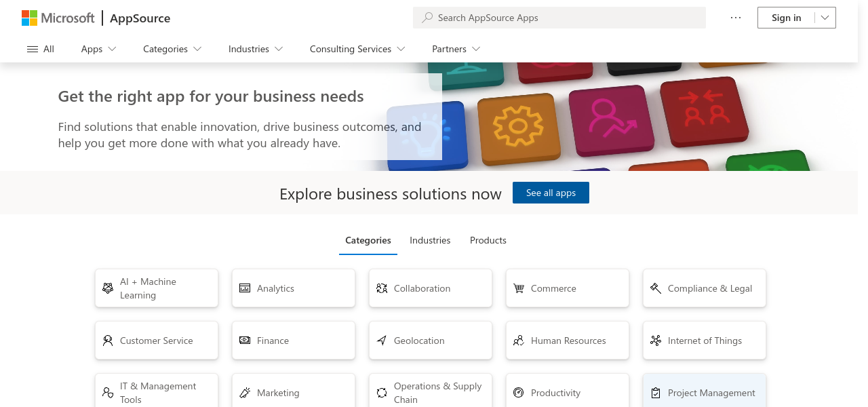The width and height of the screenshot is (868, 407).
Task: Click the Search AppSource Apps field
Action: (x=559, y=18)
